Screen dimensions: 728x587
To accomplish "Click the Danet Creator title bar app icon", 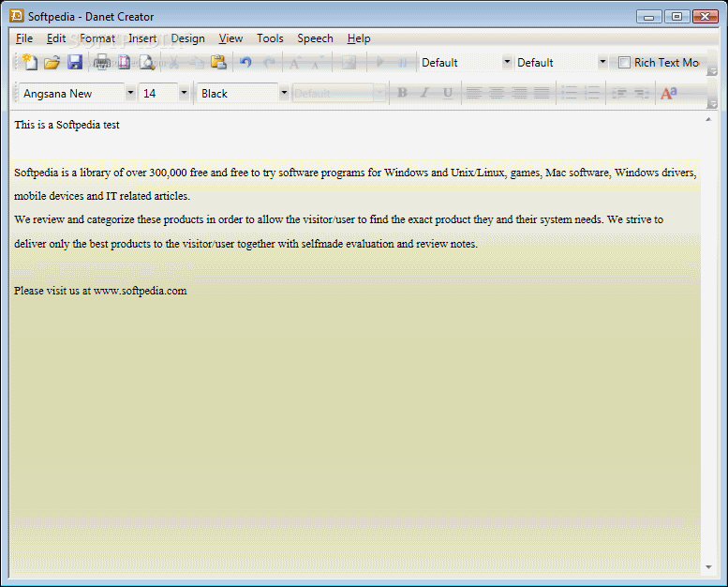I will click(17, 16).
